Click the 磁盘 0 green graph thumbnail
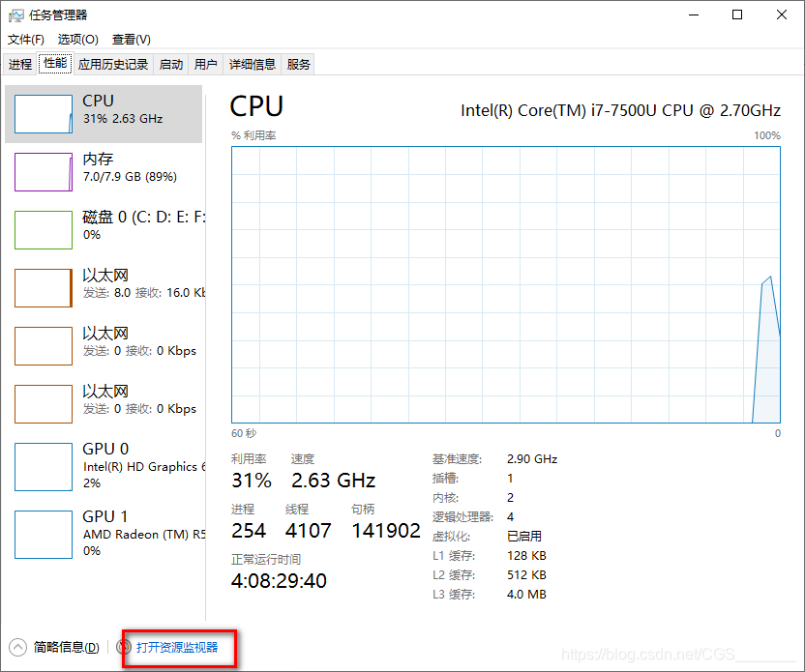This screenshot has height=672, width=805. (44, 230)
